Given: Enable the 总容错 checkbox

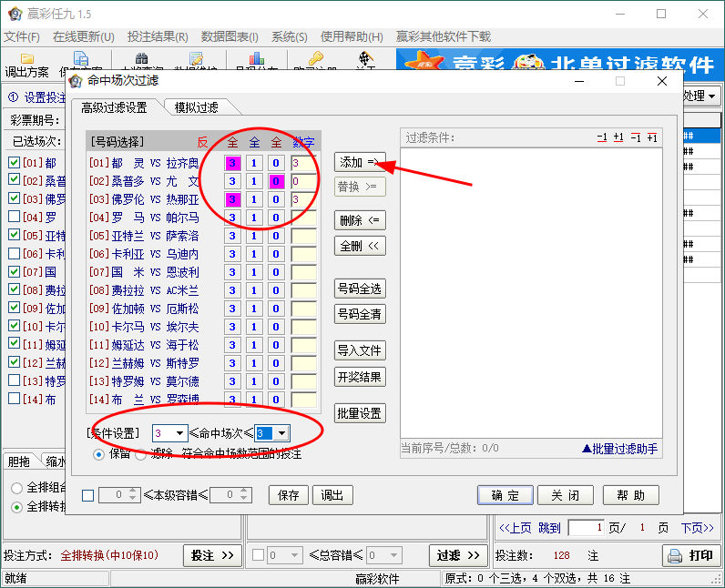Looking at the screenshot, I should pyautogui.click(x=258, y=554).
